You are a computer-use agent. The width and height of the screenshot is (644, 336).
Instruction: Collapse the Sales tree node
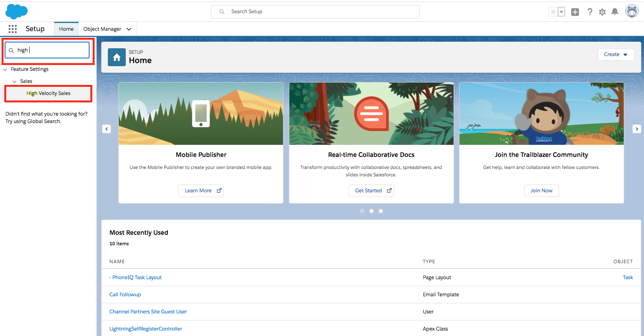coord(14,81)
